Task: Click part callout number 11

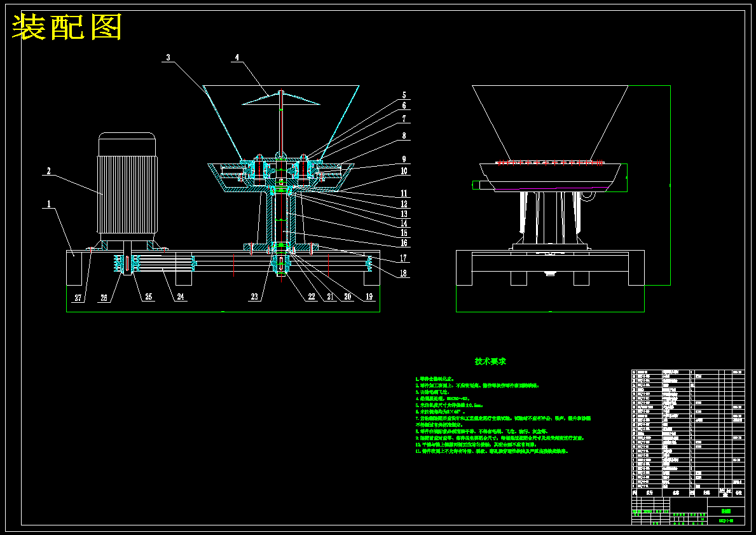Action: (404, 194)
